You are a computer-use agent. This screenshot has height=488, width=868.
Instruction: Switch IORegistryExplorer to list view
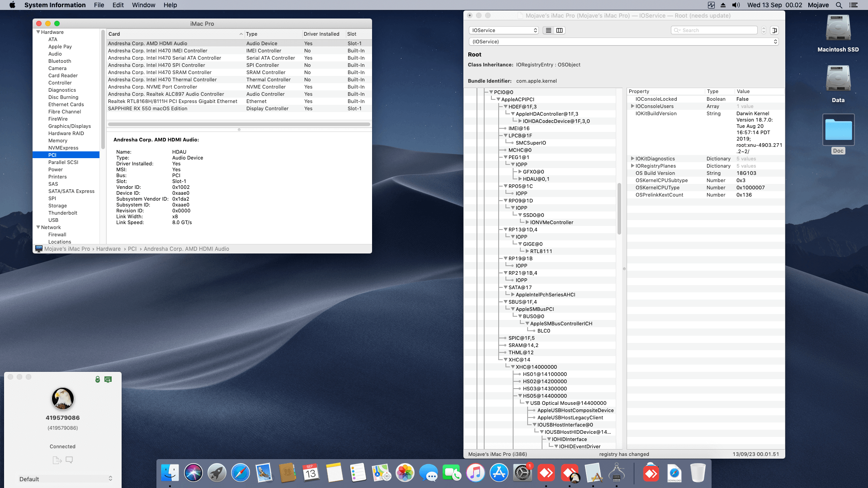(x=548, y=30)
